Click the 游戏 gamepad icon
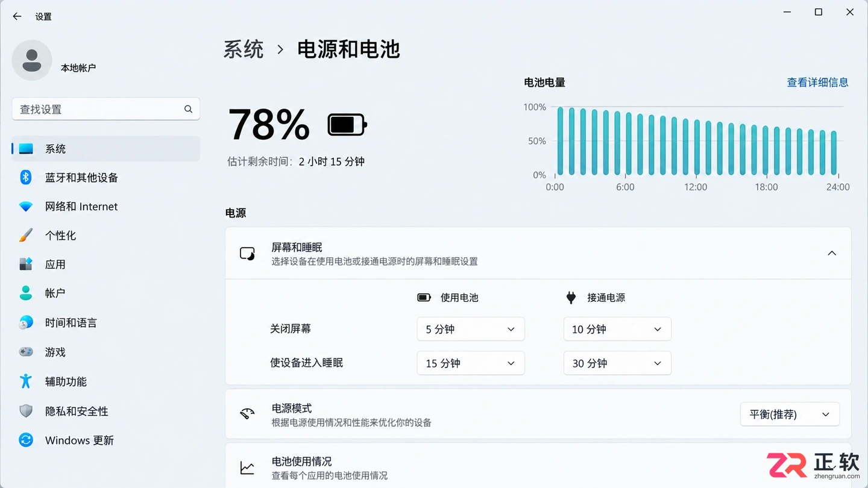The height and width of the screenshot is (488, 868). click(x=26, y=352)
